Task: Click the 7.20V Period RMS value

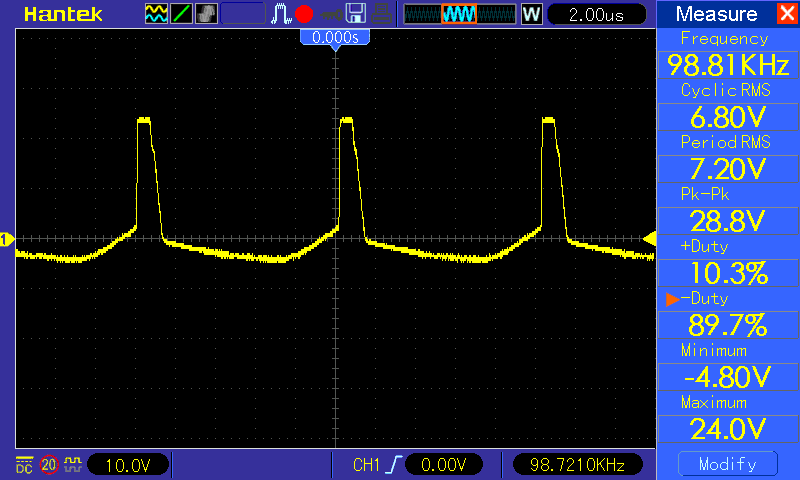Action: click(x=728, y=169)
